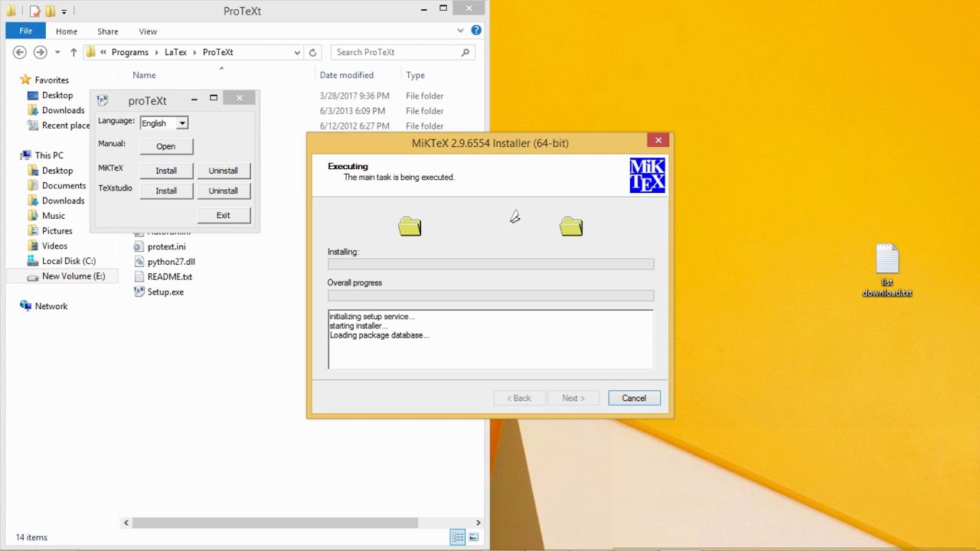Select the Setup.exe file
Screen dimensions: 980x551
159,292
